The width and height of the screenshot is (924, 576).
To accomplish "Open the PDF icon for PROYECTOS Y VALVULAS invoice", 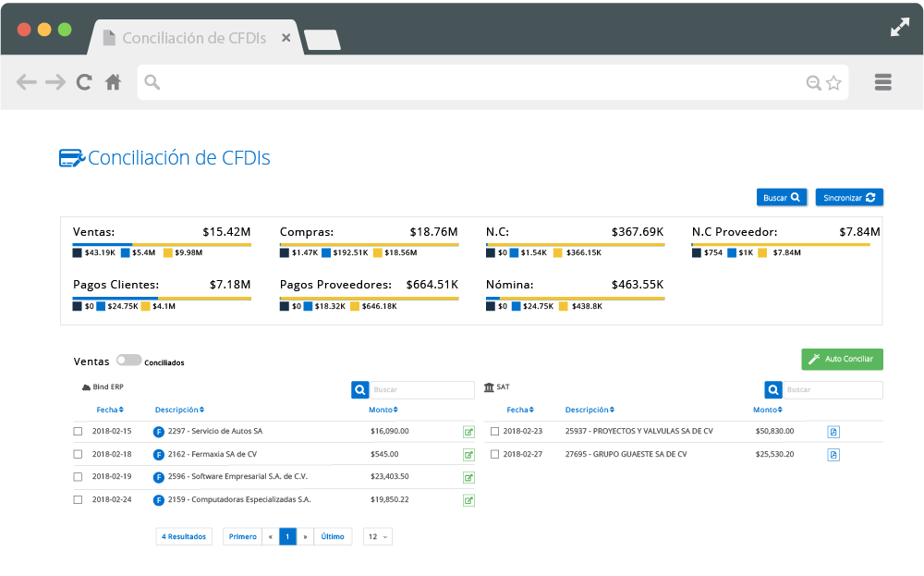I will 833,431.
